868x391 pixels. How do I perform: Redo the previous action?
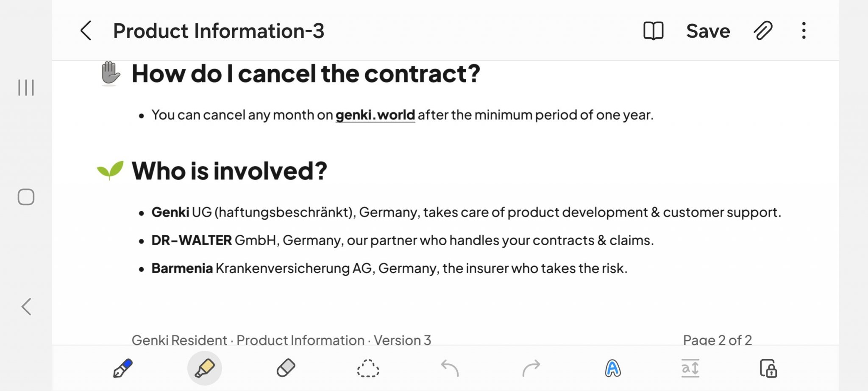531,368
